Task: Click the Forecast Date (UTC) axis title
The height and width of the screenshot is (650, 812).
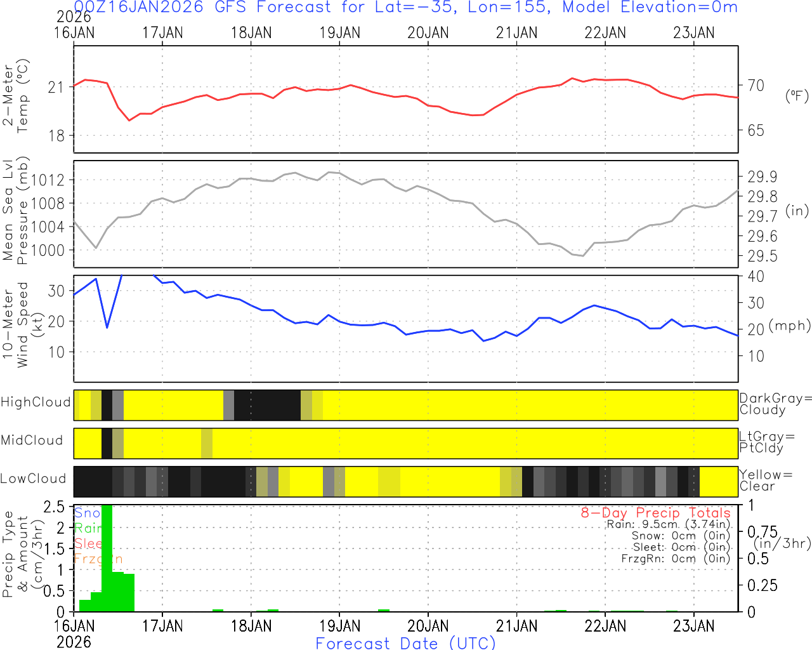Action: pyautogui.click(x=406, y=642)
